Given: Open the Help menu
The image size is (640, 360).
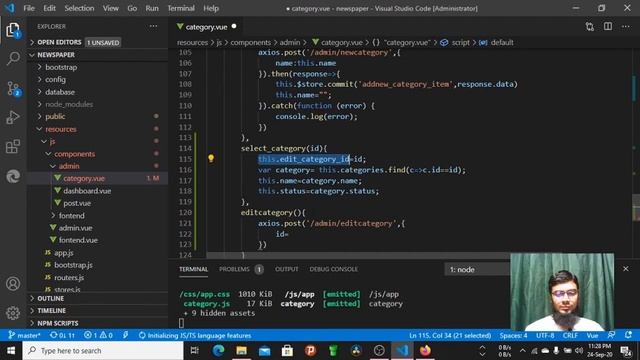Looking at the screenshot, I should pos(211,8).
